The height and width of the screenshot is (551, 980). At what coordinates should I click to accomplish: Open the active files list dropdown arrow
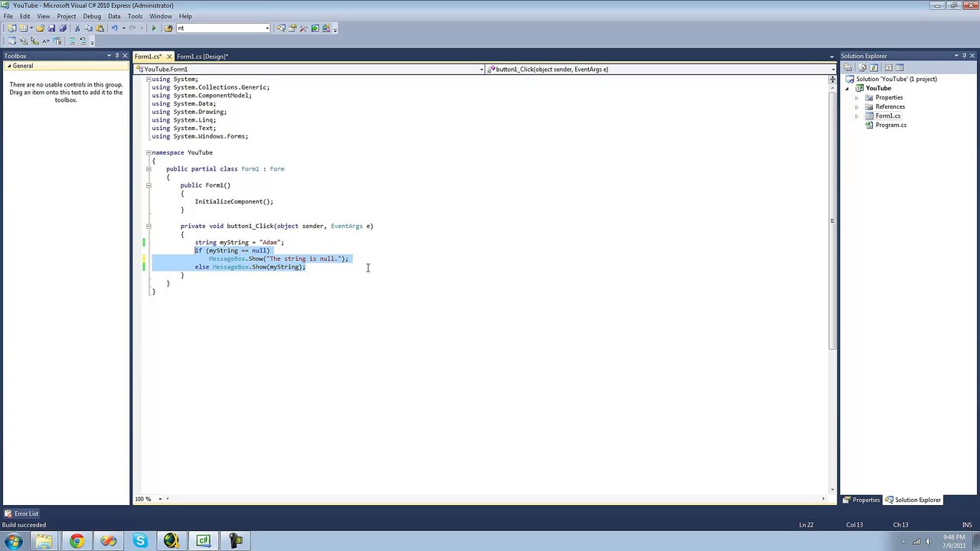coord(832,57)
